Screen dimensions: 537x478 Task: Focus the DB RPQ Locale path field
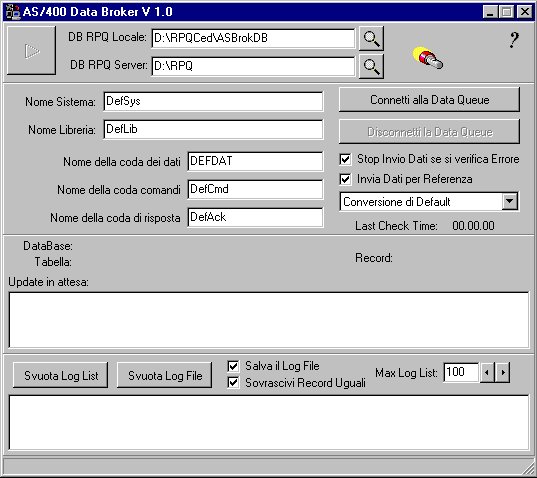pyautogui.click(x=253, y=38)
